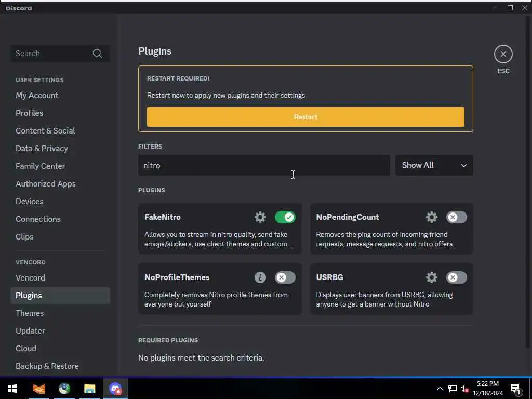Enable the USRBG plugin toggle
Viewport: 532px width, 399px height.
[456, 277]
